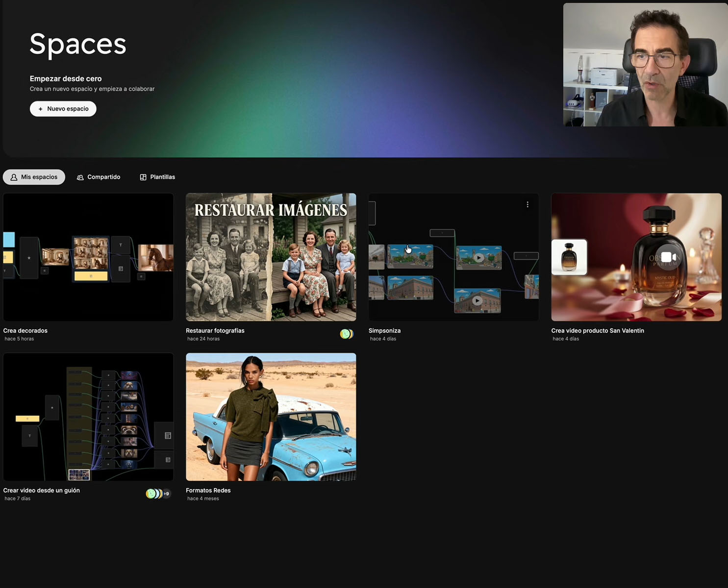Click the people icon beside Compartido
The image size is (728, 588).
pyautogui.click(x=80, y=177)
